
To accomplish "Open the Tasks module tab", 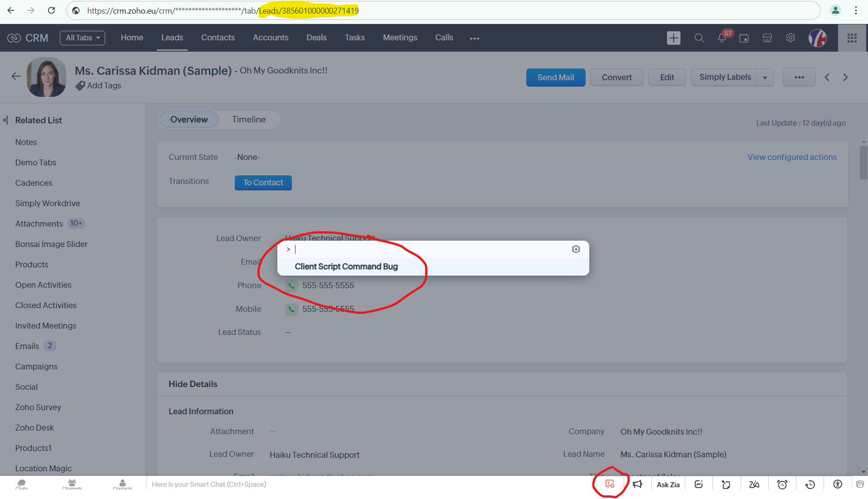I will pos(355,38).
